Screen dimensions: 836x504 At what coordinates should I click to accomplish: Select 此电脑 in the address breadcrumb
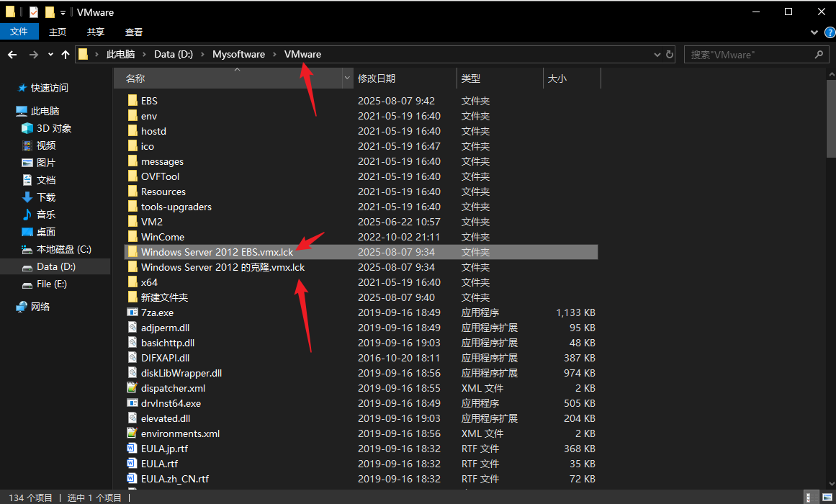(x=120, y=55)
